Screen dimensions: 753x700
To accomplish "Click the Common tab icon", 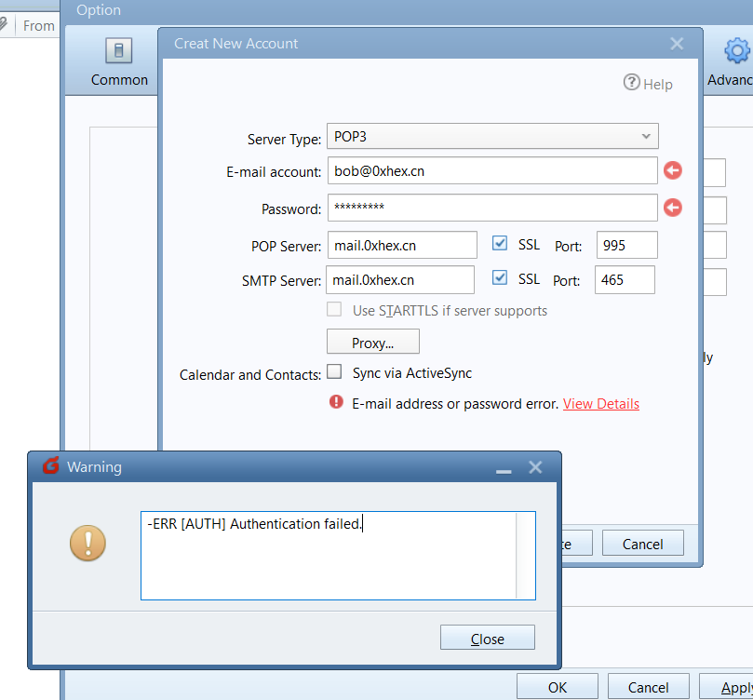I will click(x=119, y=51).
